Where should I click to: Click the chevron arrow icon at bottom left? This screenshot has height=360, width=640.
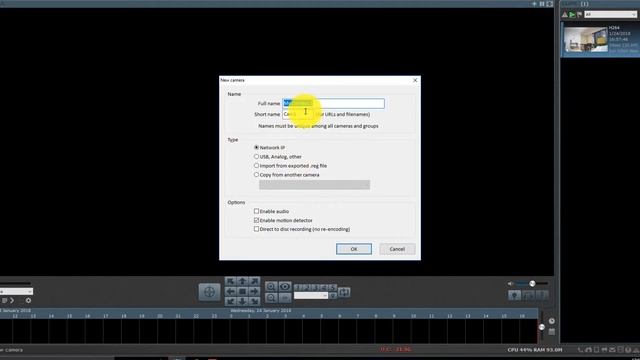12,300
